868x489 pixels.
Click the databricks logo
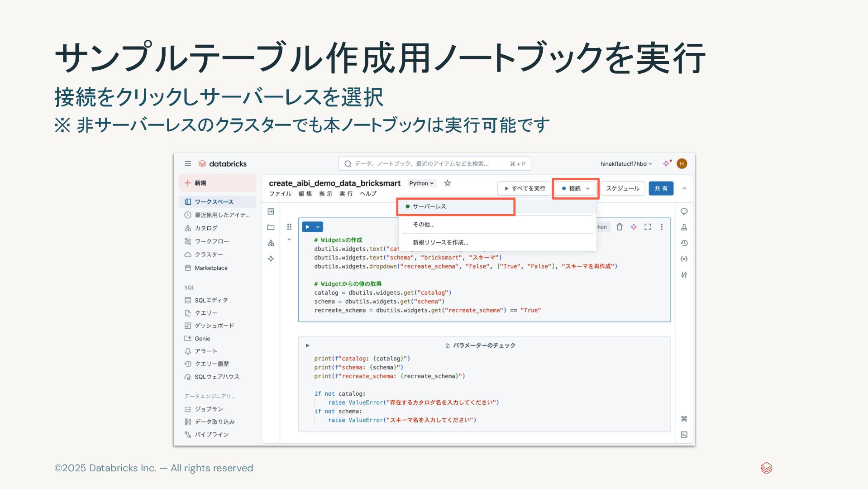223,163
